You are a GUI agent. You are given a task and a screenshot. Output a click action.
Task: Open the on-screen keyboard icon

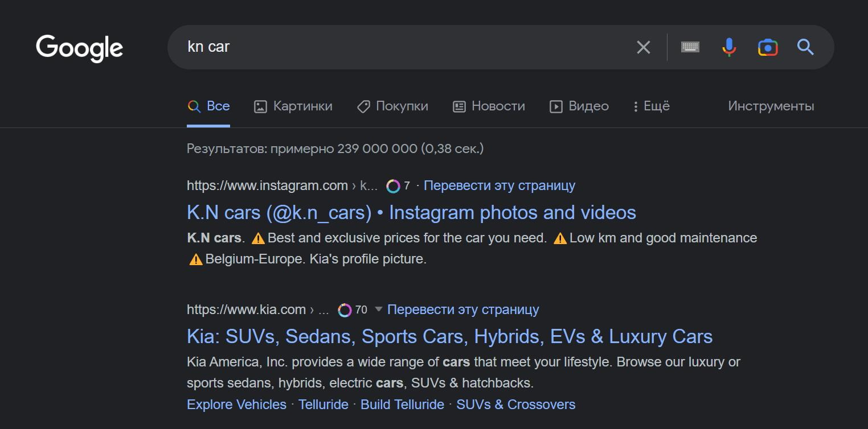[690, 47]
